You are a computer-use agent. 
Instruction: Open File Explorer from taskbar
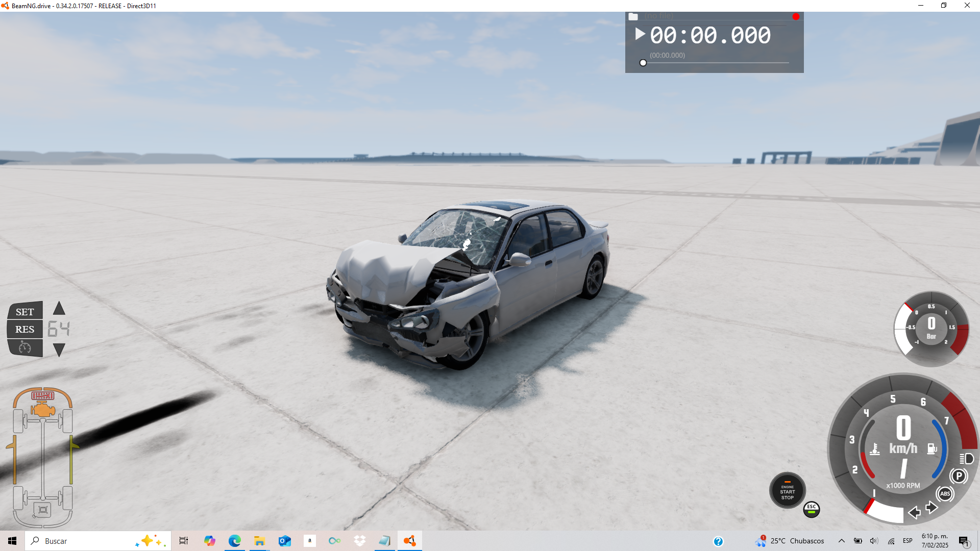coord(259,541)
